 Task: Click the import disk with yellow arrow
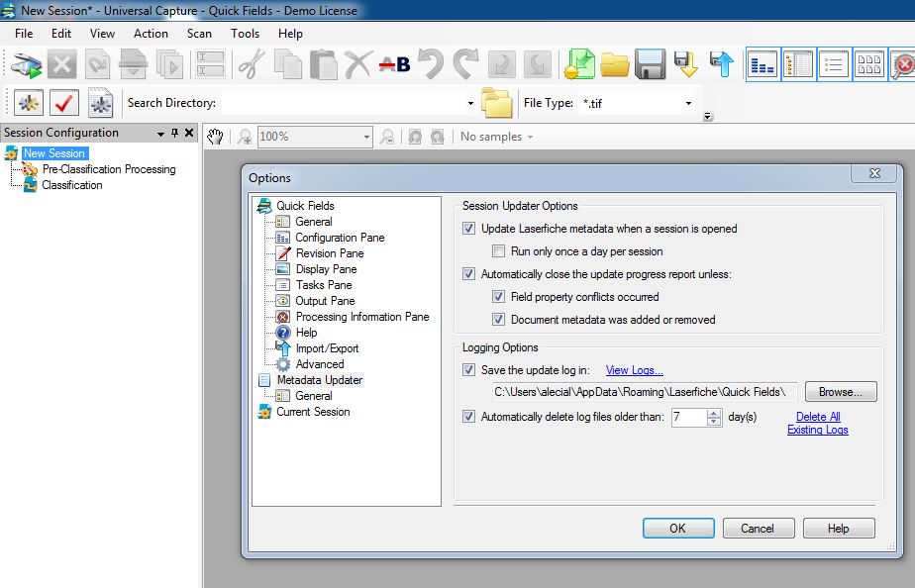tap(685, 64)
